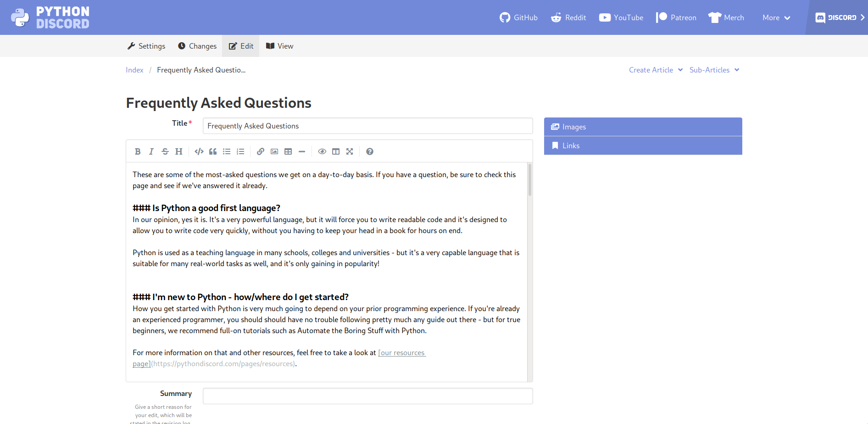The height and width of the screenshot is (424, 868).
Task: Select the Edit tab
Action: click(241, 46)
